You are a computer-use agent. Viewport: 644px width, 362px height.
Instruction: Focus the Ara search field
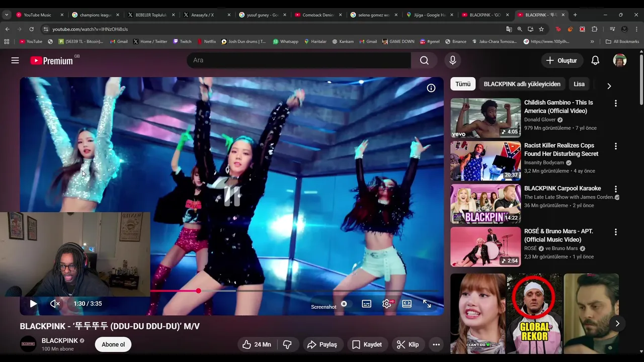point(299,60)
